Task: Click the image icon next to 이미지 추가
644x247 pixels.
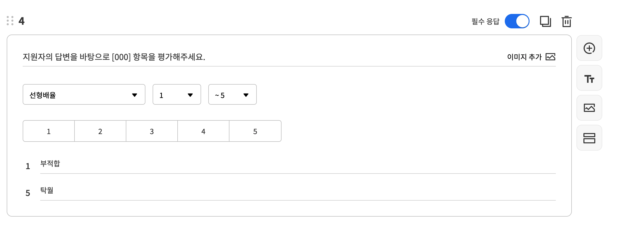Action: (x=550, y=57)
